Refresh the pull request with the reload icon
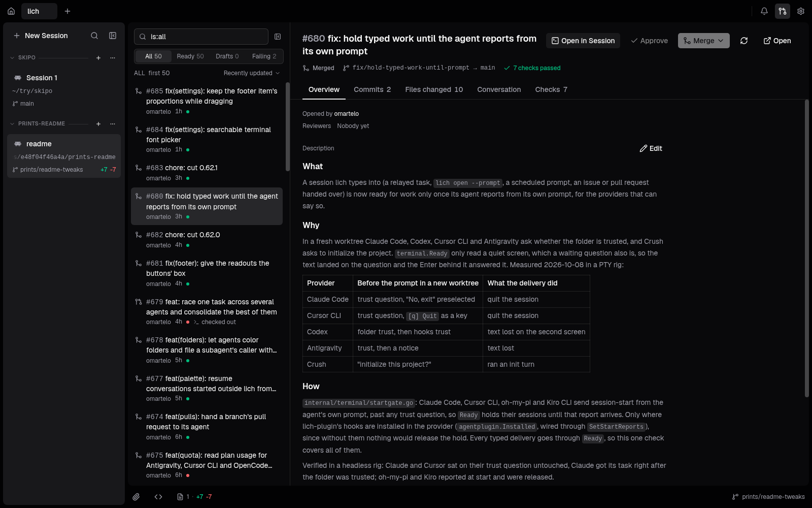Image resolution: width=812 pixels, height=508 pixels. click(x=744, y=41)
